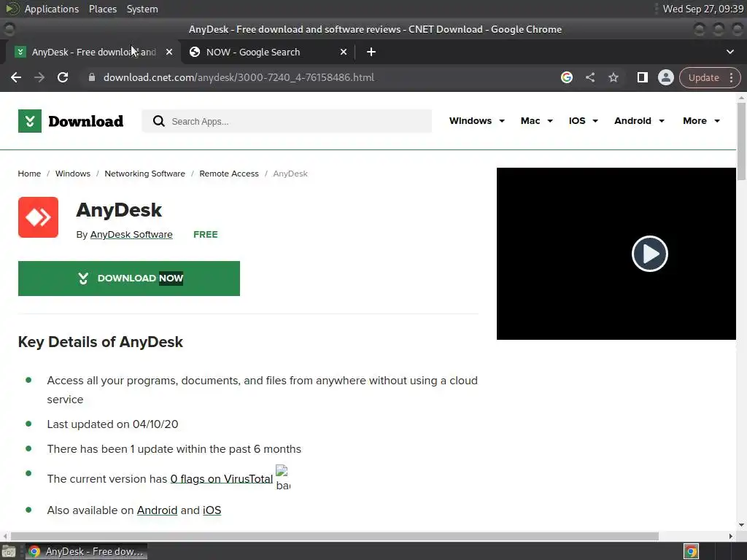
Task: Click the Download Now button
Action: tap(128, 279)
